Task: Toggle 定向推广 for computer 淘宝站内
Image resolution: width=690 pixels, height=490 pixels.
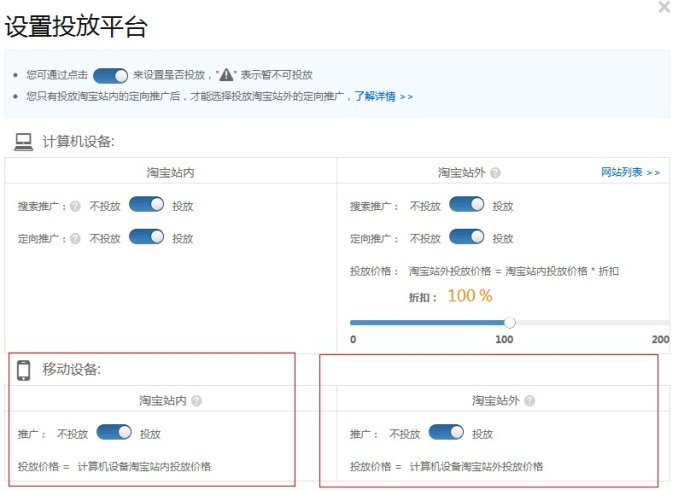Action: click(147, 238)
